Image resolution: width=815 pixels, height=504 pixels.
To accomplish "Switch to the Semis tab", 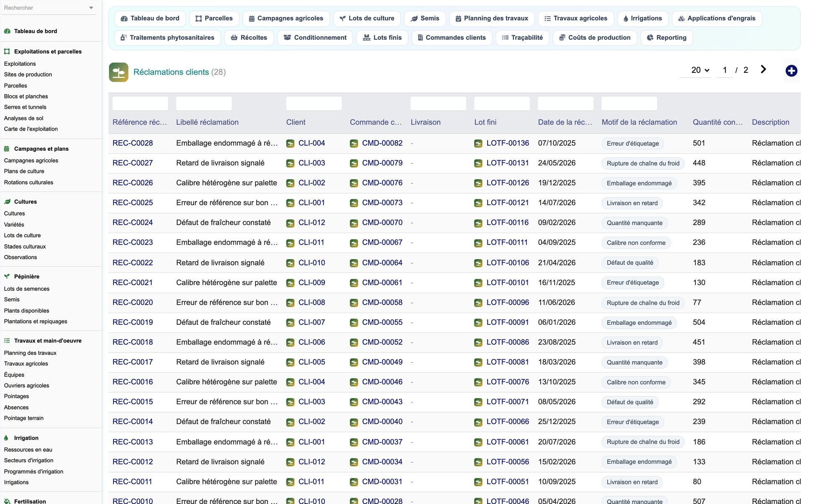I will click(x=425, y=18).
